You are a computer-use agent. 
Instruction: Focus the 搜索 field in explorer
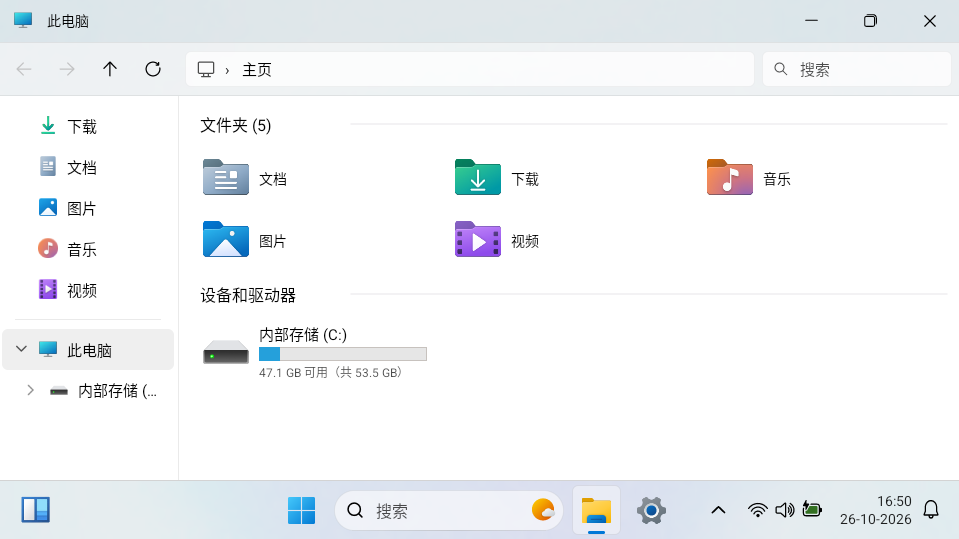(856, 69)
